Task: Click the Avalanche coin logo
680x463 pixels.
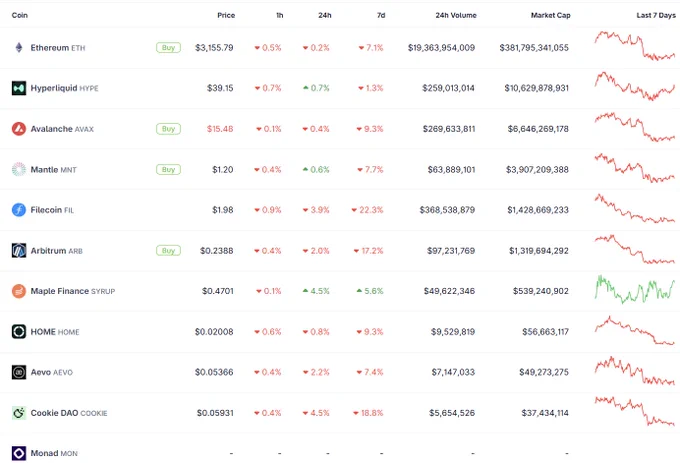Action: [x=19, y=129]
